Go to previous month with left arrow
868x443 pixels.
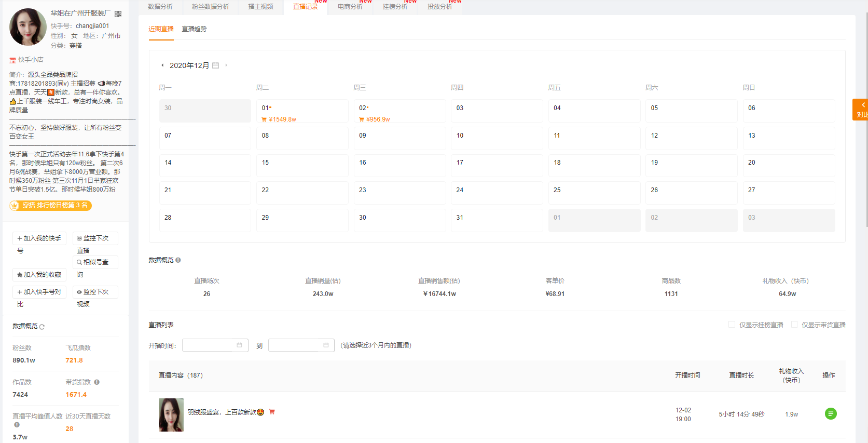pos(162,65)
